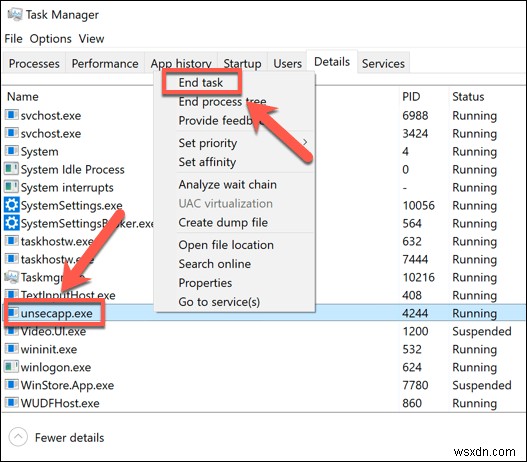Switch to the Processes tab
Image resolution: width=527 pixels, height=462 pixels.
click(34, 63)
